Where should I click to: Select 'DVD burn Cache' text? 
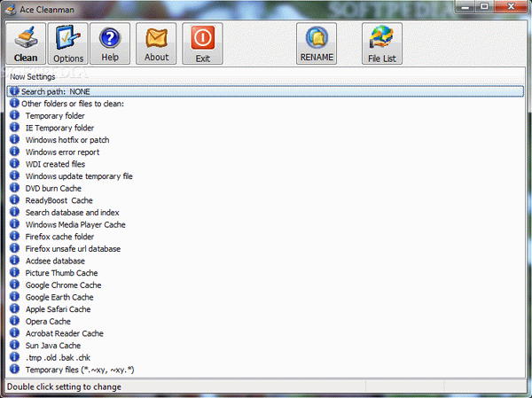coord(53,188)
